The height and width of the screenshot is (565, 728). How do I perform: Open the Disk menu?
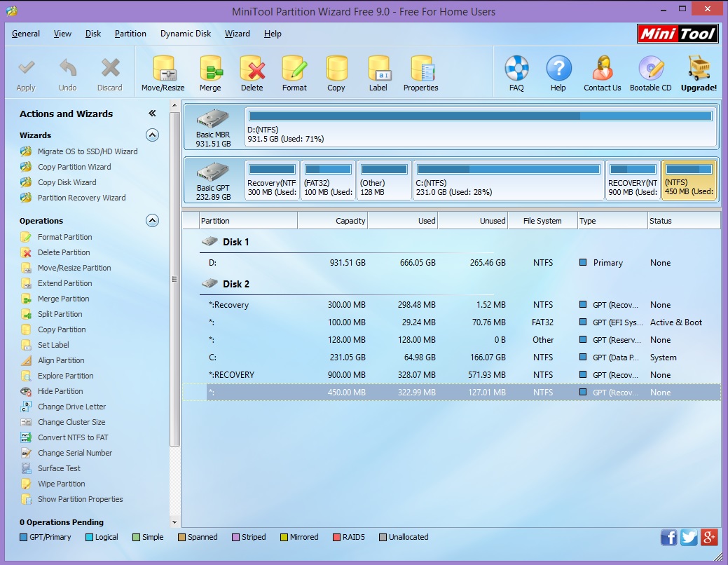pyautogui.click(x=93, y=34)
